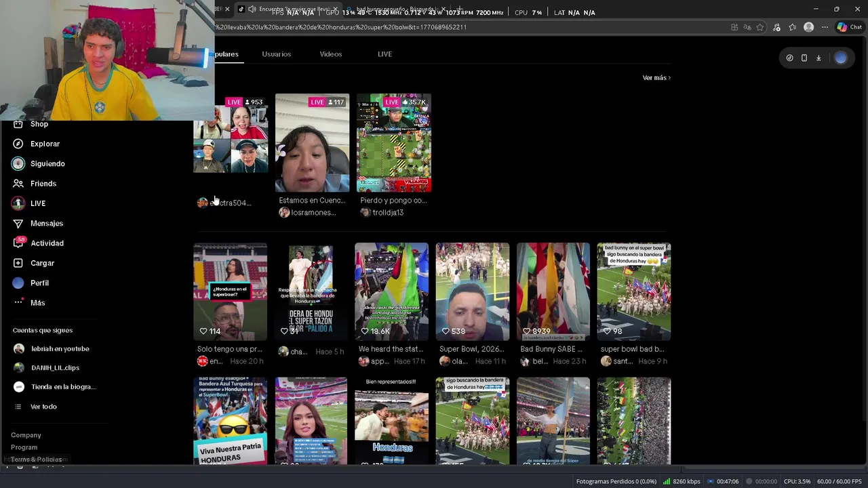The width and height of the screenshot is (868, 488).
Task: Click OBS Fotogramas Perdidos status text
Action: [616, 481]
